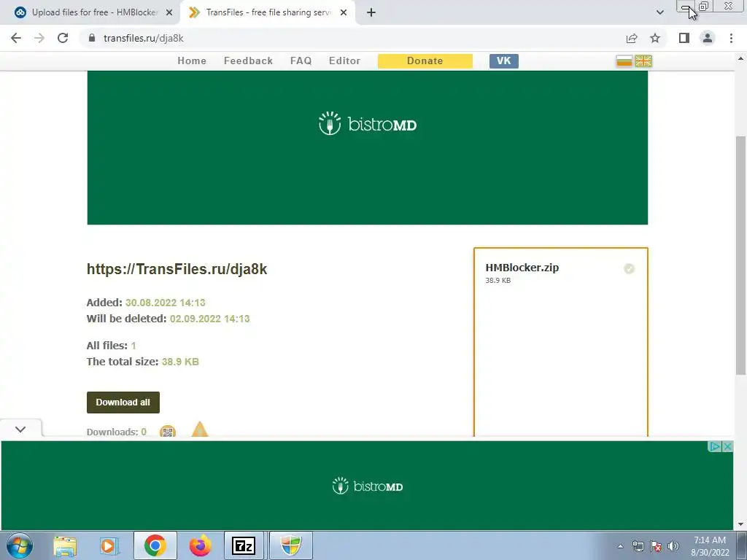The height and width of the screenshot is (560, 747).
Task: Open the Editor page
Action: pos(344,61)
